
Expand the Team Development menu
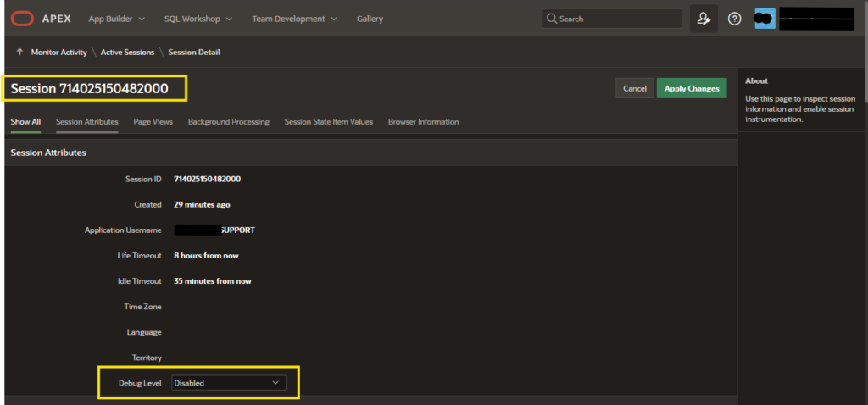[x=294, y=19]
